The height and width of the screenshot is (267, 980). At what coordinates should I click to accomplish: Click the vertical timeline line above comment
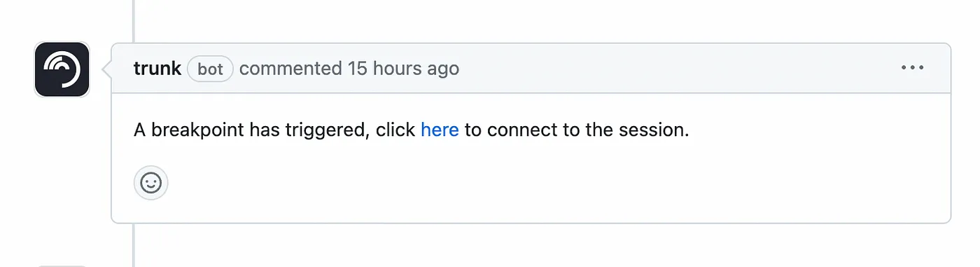(133, 21)
